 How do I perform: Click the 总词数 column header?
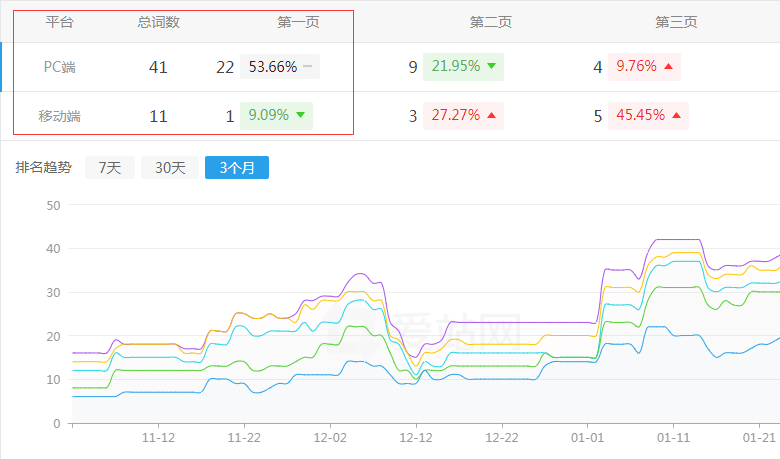pyautogui.click(x=158, y=21)
